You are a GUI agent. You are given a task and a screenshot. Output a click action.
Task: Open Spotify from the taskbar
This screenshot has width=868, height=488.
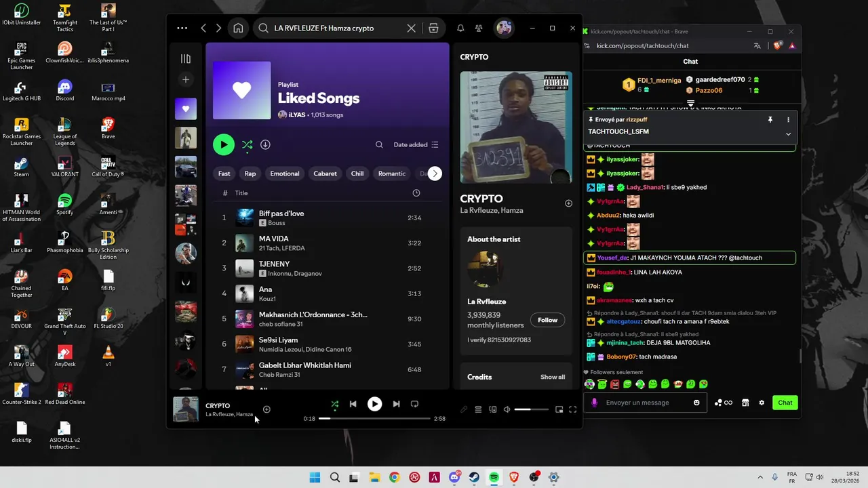pos(494,477)
